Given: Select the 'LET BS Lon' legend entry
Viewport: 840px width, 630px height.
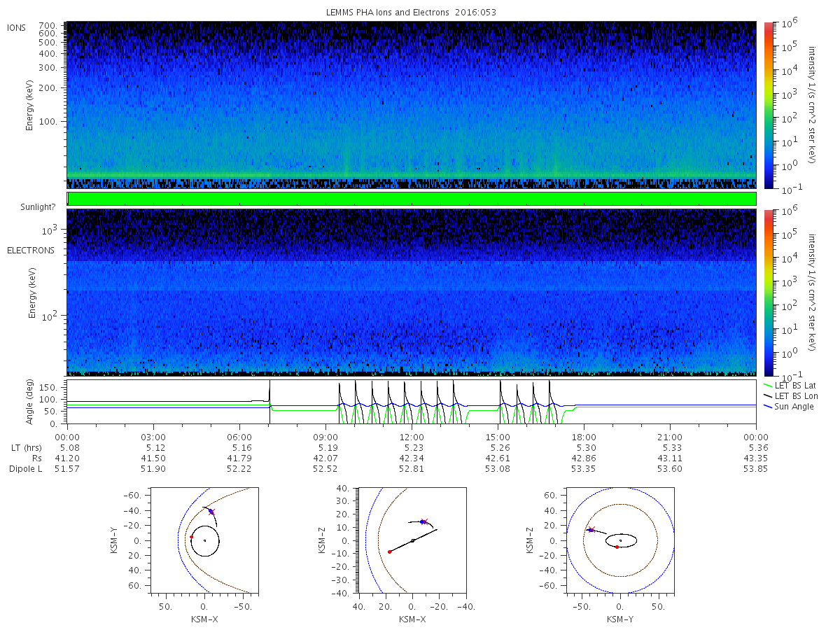Looking at the screenshot, I should coord(790,396).
